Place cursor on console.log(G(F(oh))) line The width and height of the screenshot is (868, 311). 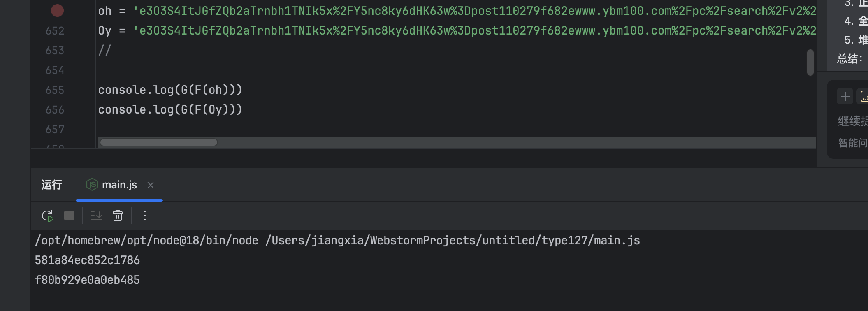pyautogui.click(x=170, y=90)
